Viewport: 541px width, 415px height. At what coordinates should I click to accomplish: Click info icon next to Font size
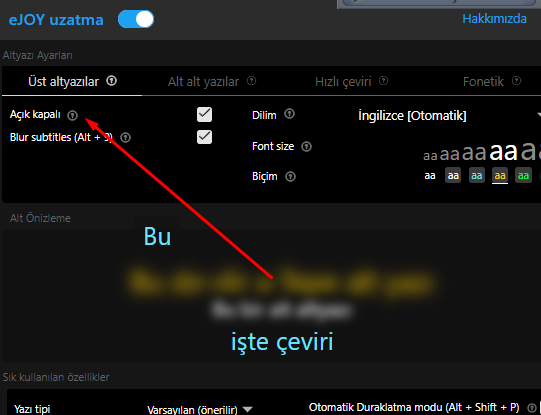(306, 147)
